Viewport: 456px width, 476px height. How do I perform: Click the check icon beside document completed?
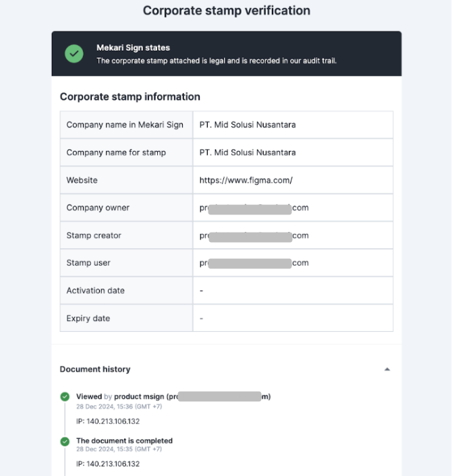(65, 442)
